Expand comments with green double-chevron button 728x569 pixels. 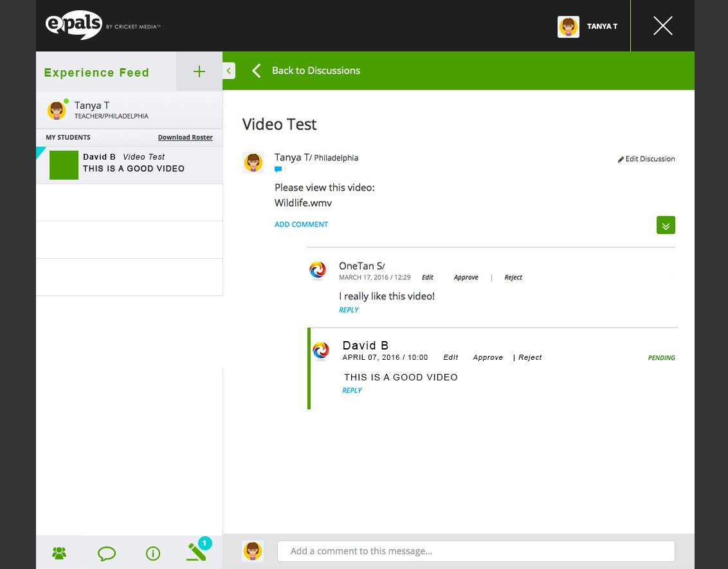point(666,225)
